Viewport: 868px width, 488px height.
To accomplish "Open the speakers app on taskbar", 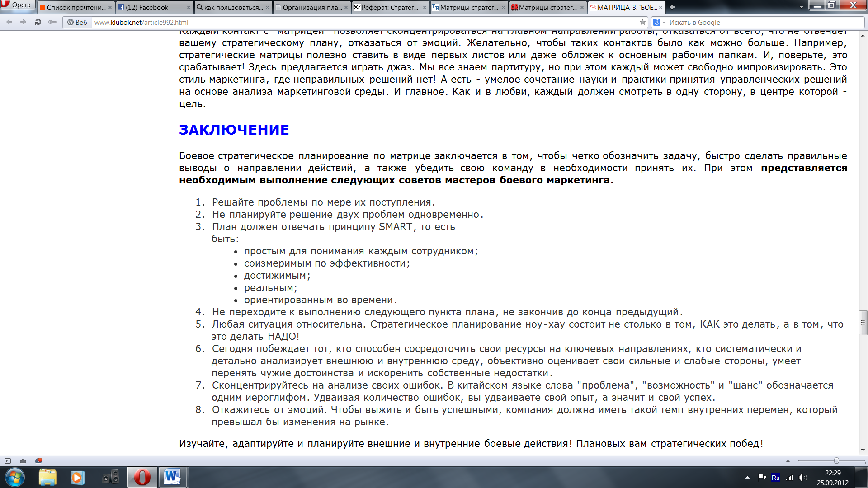I will (111, 478).
